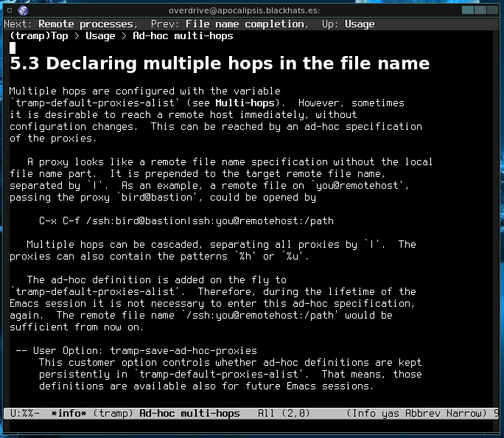Click 'All' position indicator in mode line
The width and height of the screenshot is (504, 438).
click(266, 413)
